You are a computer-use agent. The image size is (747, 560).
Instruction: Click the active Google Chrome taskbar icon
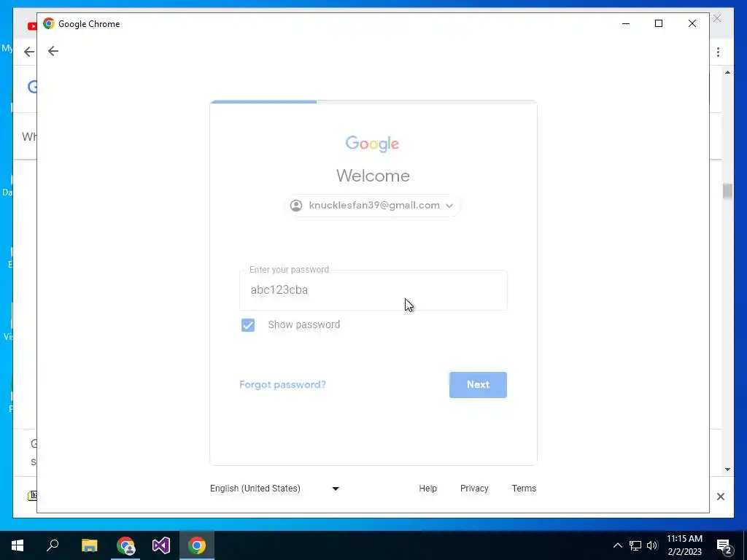pos(197,545)
